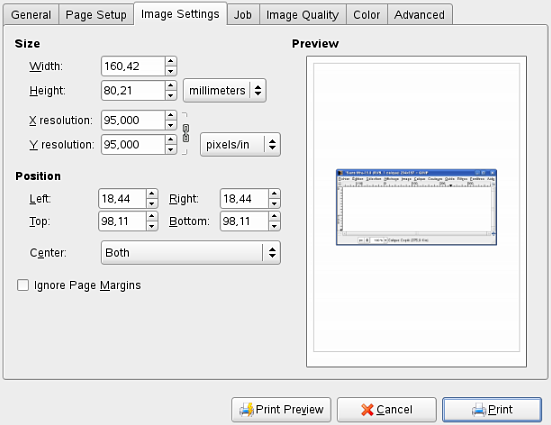
Task: Click the Print Preview button
Action: [x=281, y=410]
